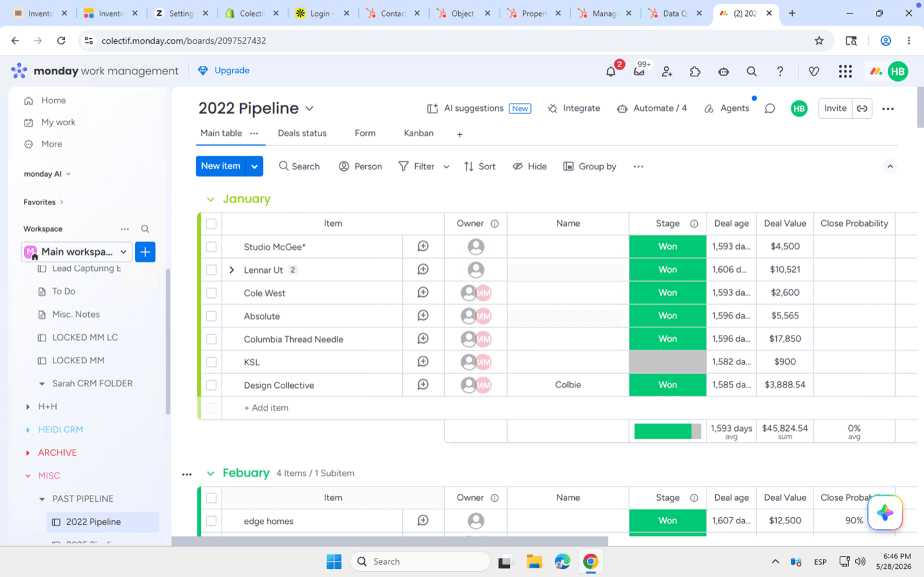924x577 pixels.
Task: Check the Studio McGee* row checkbox
Action: (x=211, y=246)
